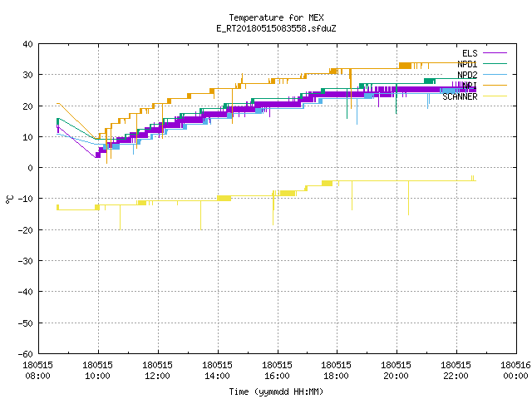Click the y-axis label '-60'
This screenshot has height=399, width=532.
(x=26, y=354)
